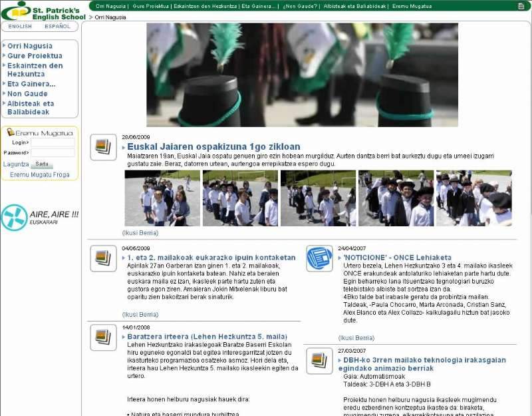Open second Euskal Jaia photo thumbnail
The width and height of the screenshot is (532, 416).
point(240,198)
